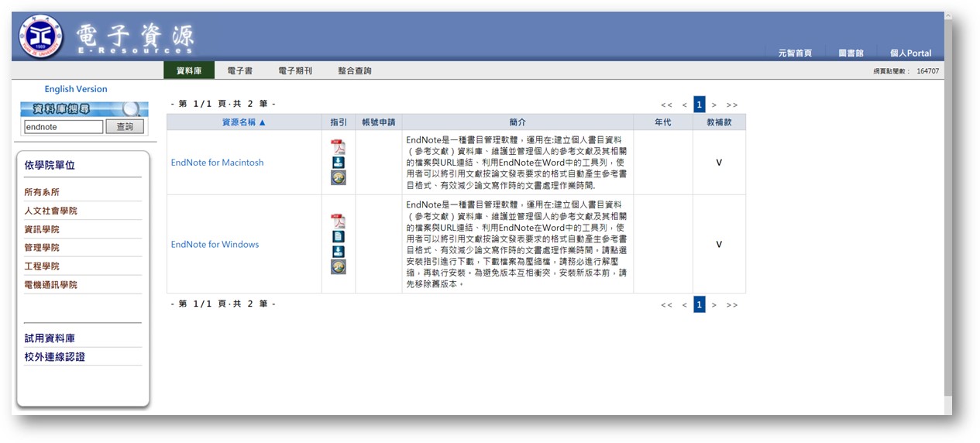Go to next page using bottom > control
The height and width of the screenshot is (443, 980).
click(x=714, y=305)
